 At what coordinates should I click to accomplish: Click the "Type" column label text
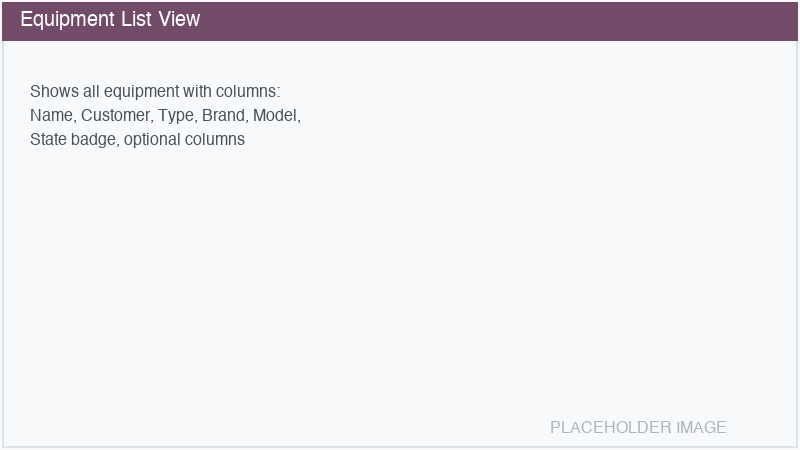(x=176, y=115)
